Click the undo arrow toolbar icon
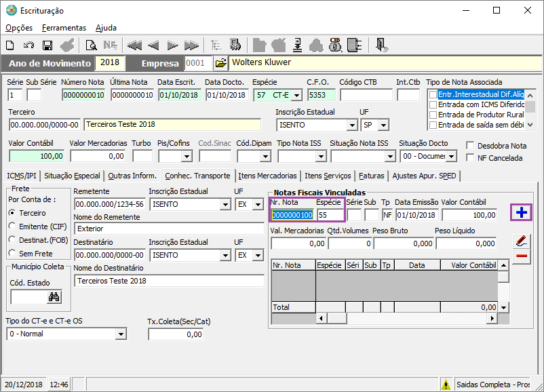 point(28,45)
